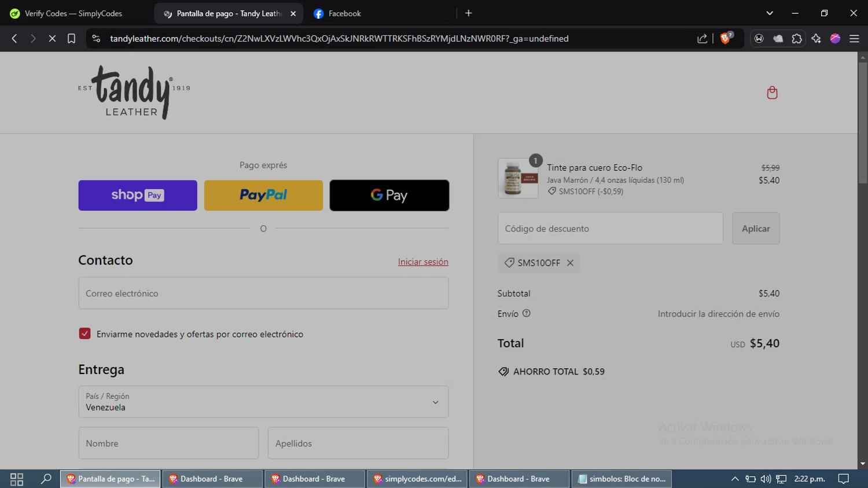Bookmark this page with the bookmark icon
868x488 pixels.
[x=71, y=39]
